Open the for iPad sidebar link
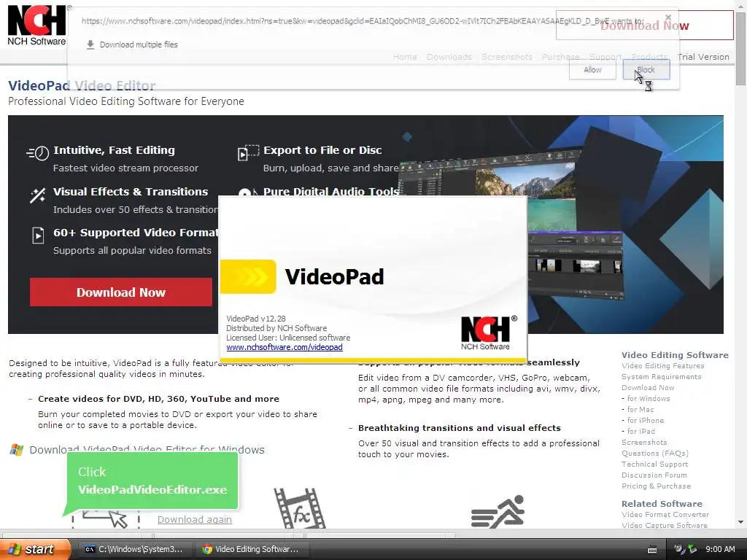Screen dimensions: 747x560 (x=640, y=432)
